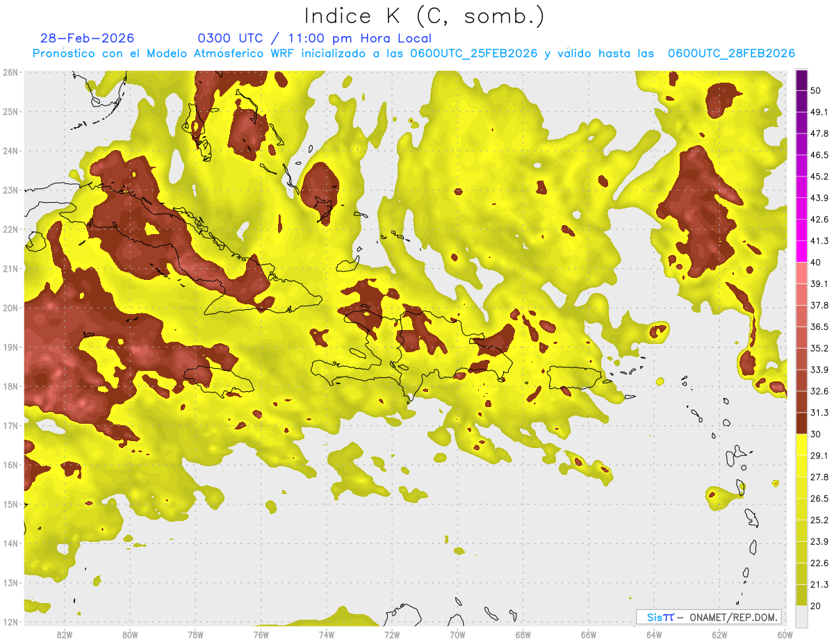Image resolution: width=834 pixels, height=644 pixels.
Task: Click the colorbar value '29.1'
Action: coord(819,456)
